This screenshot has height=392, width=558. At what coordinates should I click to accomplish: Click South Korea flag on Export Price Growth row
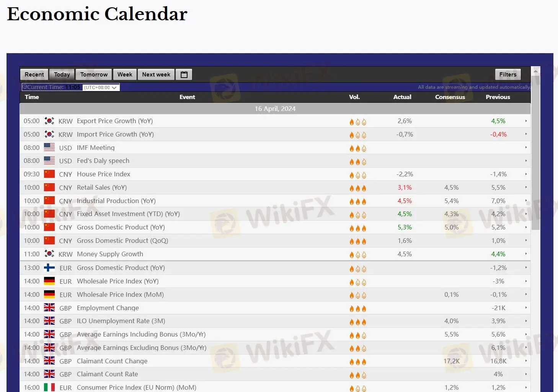coord(49,121)
